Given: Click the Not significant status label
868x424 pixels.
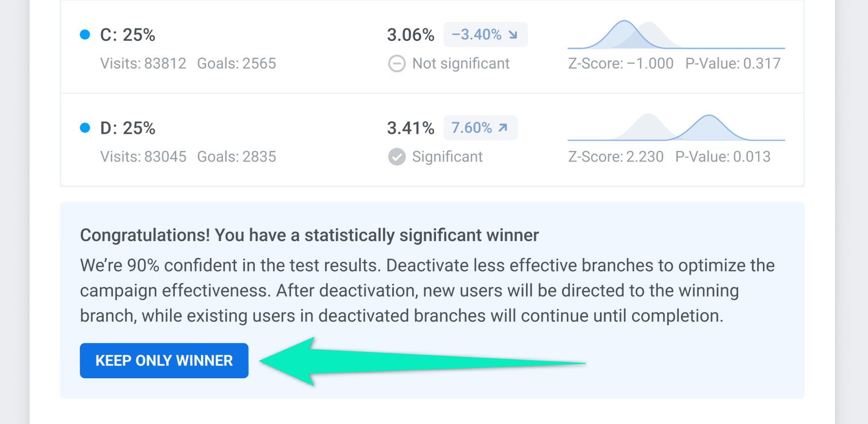Looking at the screenshot, I should (461, 63).
